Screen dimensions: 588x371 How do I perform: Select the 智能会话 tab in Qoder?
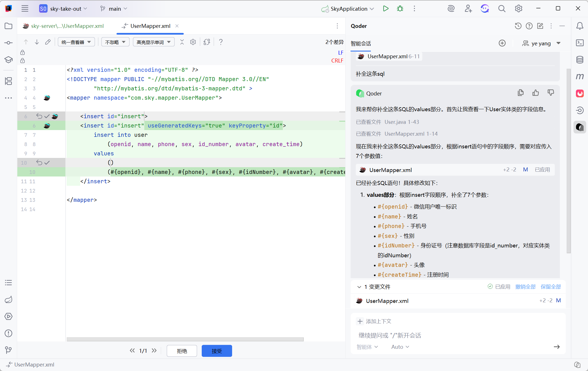[x=361, y=44]
